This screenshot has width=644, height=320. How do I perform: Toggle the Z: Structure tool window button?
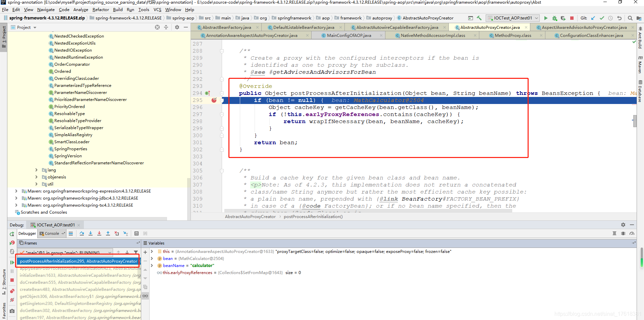click(4, 282)
